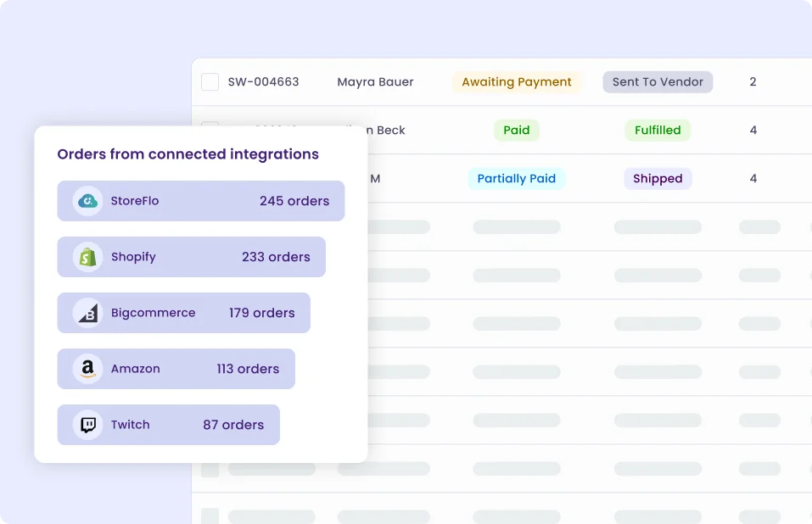This screenshot has height=524, width=812.
Task: Click the Awaiting Payment status badge
Action: (x=517, y=81)
